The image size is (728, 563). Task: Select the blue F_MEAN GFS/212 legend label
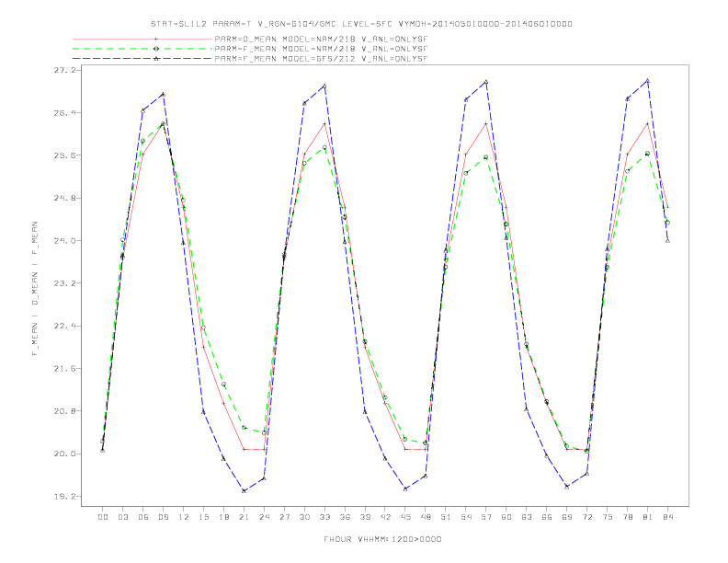click(x=321, y=59)
